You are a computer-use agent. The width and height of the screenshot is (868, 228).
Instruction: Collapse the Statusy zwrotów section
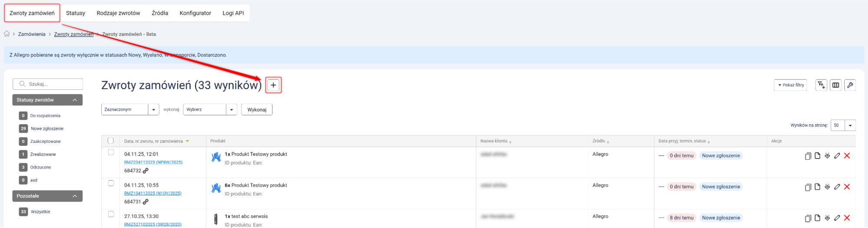point(75,100)
